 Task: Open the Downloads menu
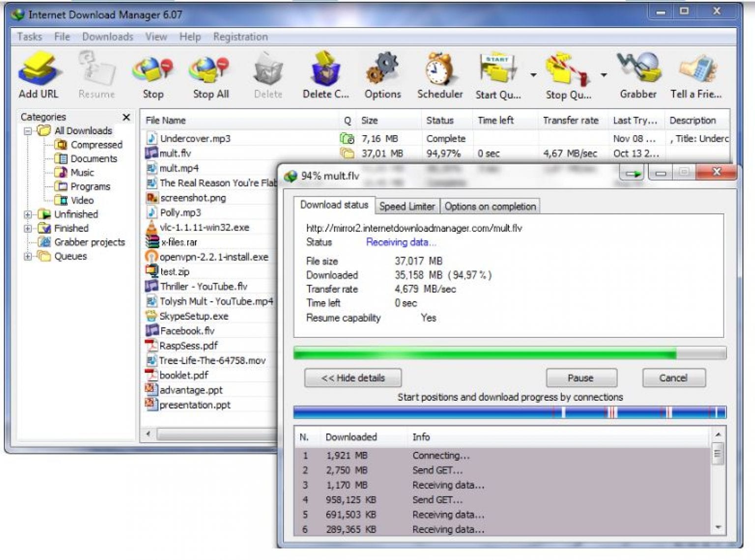(107, 36)
